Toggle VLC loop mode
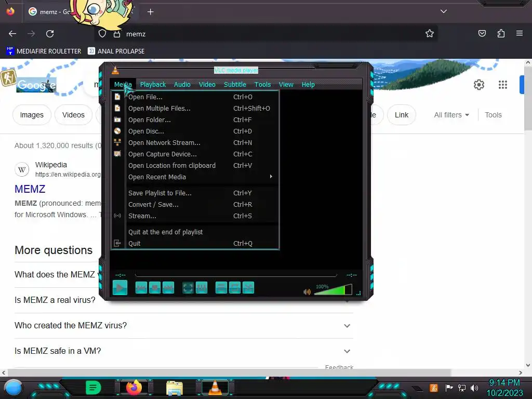This screenshot has height=399, width=532. (x=235, y=288)
